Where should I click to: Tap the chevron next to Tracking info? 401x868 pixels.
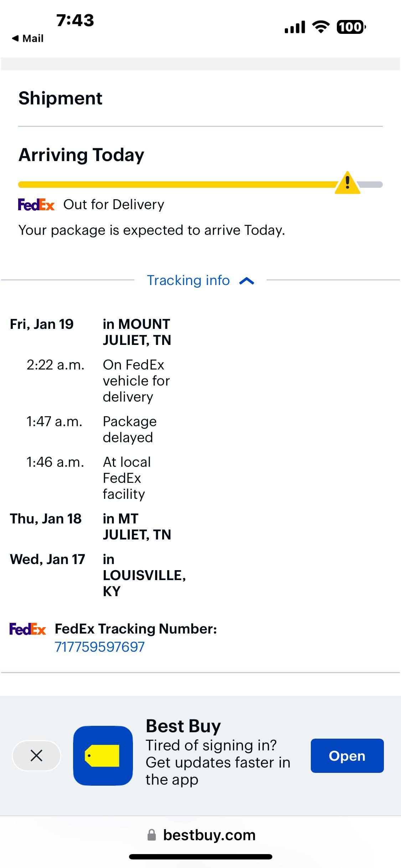247,281
